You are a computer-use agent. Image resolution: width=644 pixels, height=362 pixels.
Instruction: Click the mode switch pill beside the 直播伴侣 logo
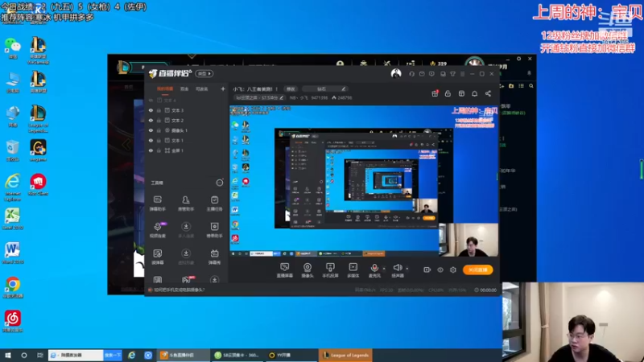tap(204, 73)
